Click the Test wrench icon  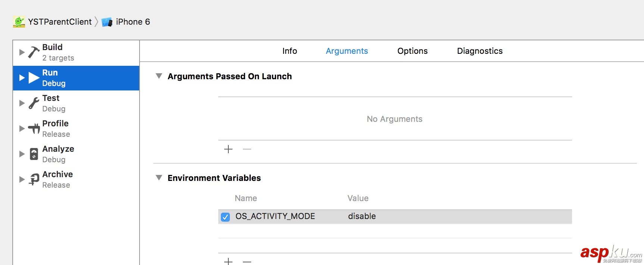point(34,103)
